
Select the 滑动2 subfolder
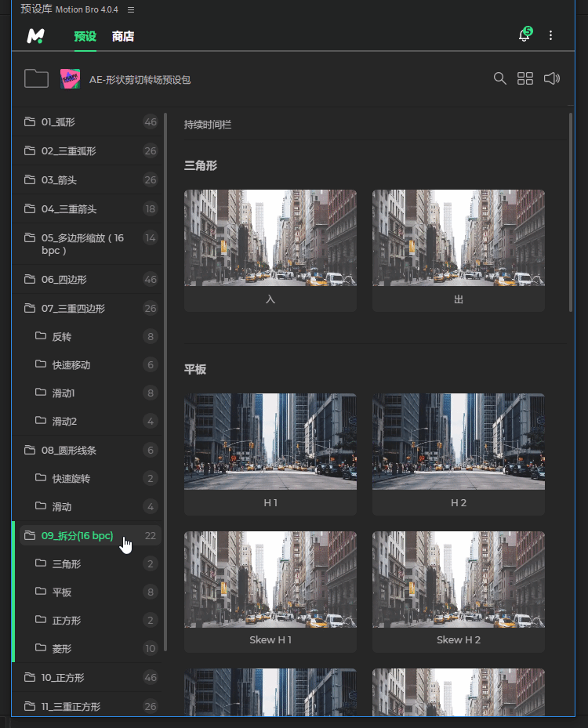pyautogui.click(x=87, y=422)
